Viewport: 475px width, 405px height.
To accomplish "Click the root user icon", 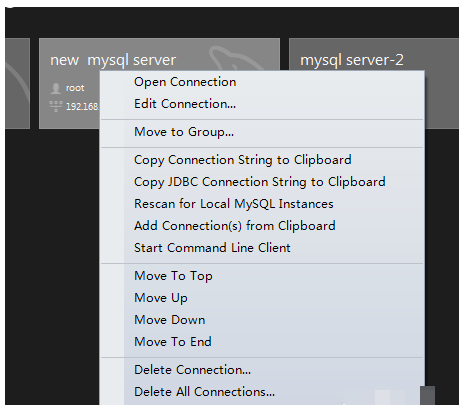I will click(x=56, y=88).
